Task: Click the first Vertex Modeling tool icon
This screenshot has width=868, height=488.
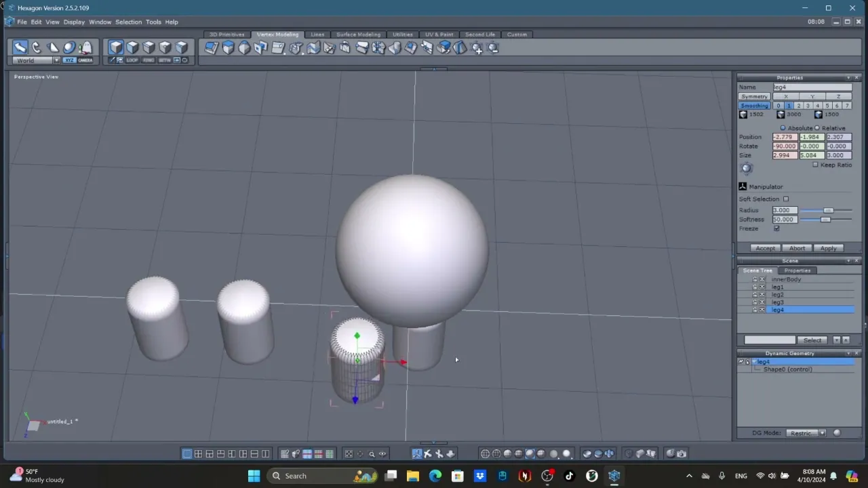Action: coord(212,47)
